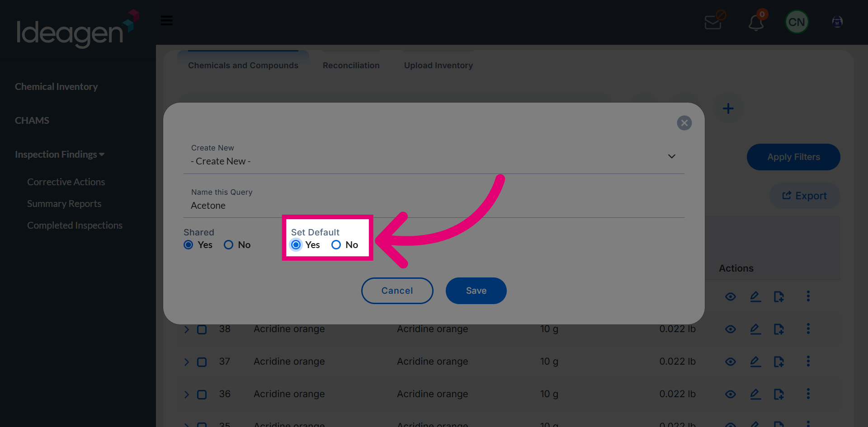Expand row 38 chevron

pyautogui.click(x=187, y=329)
